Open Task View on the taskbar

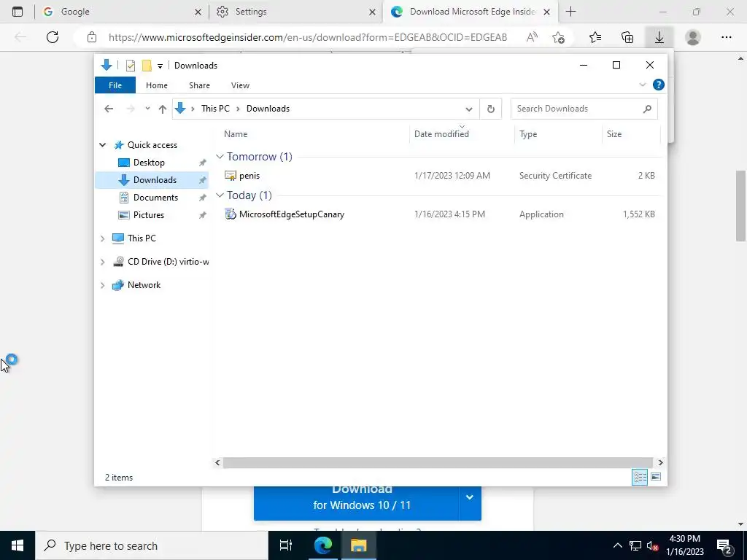coord(286,545)
